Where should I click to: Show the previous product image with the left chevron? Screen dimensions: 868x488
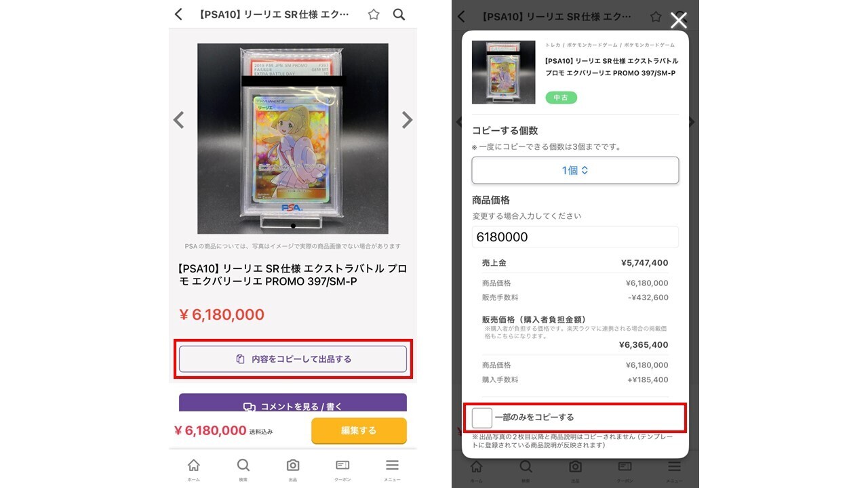click(x=178, y=120)
